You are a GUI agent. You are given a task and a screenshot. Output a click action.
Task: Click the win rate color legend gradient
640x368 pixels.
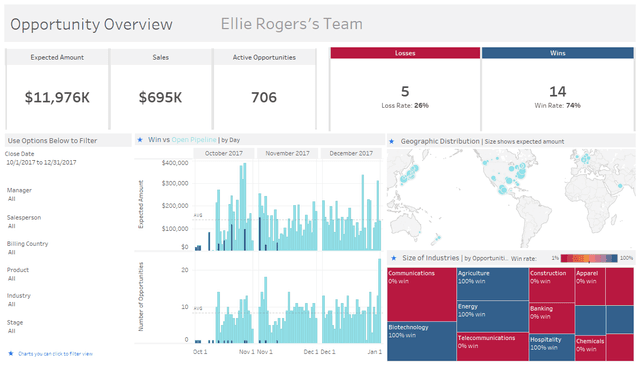click(589, 258)
